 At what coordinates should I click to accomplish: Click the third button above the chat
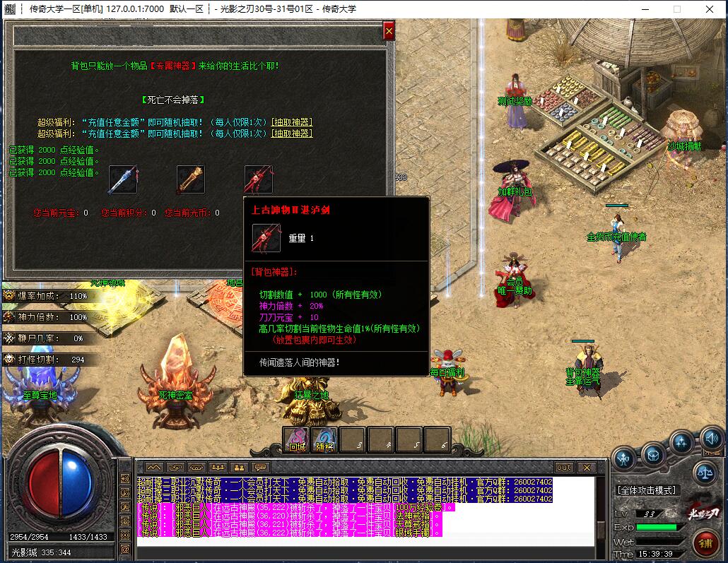pos(196,468)
